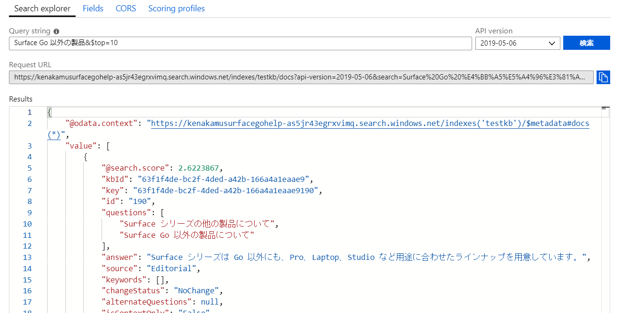The width and height of the screenshot is (644, 313).
Task: Select the Request URL text field
Action: (x=301, y=78)
